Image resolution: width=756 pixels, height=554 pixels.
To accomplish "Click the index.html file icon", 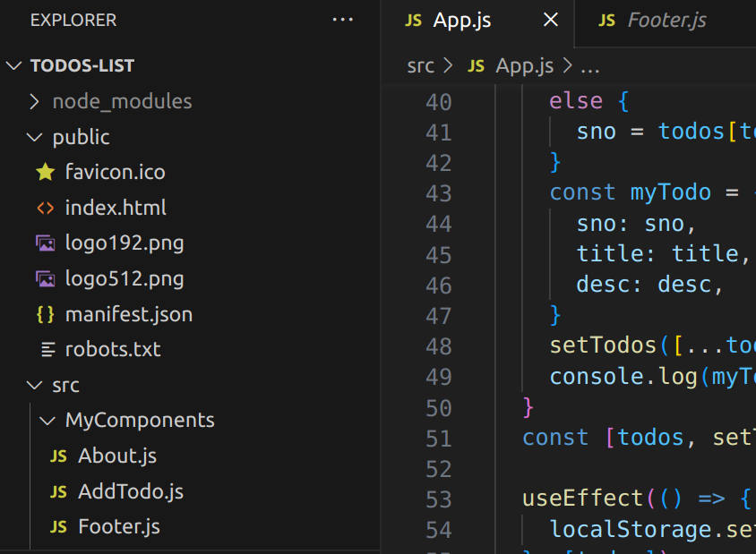I will pyautogui.click(x=45, y=208).
